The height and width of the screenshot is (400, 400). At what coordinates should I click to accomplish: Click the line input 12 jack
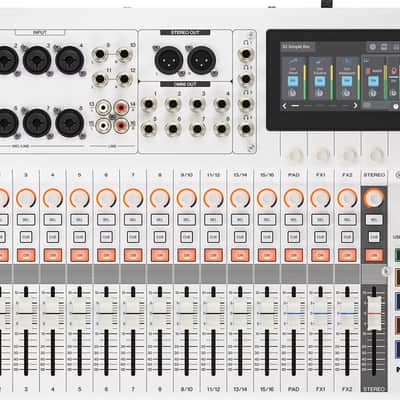[124, 79]
